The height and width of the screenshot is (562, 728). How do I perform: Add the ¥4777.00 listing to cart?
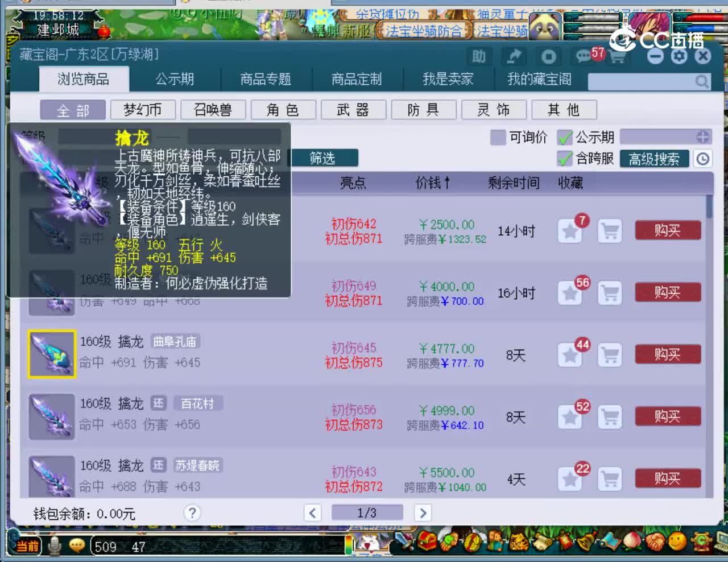tap(610, 356)
